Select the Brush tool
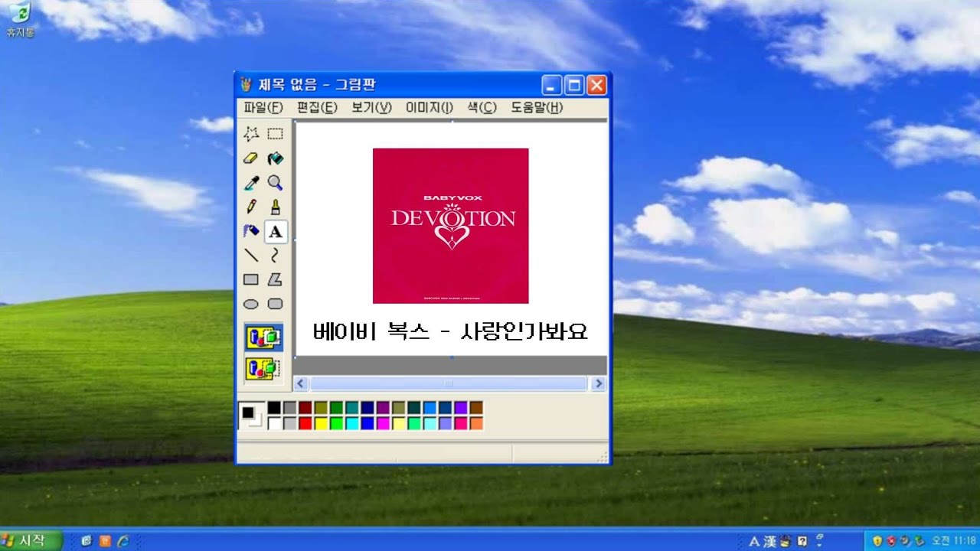The height and width of the screenshot is (551, 980). (275, 207)
